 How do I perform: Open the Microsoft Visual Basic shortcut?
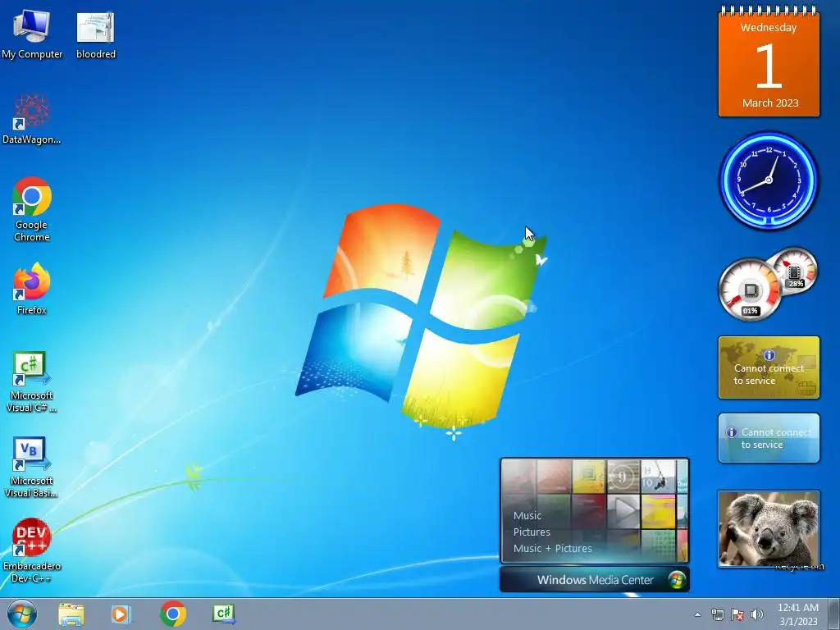(x=32, y=467)
